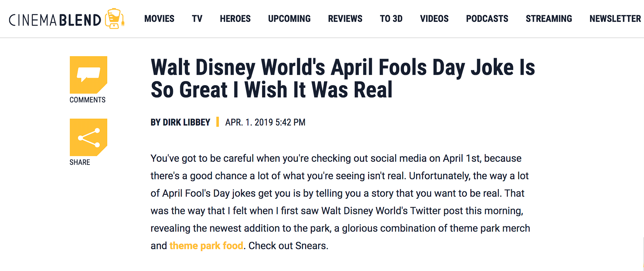
Task: Click the Share label under the icon
Action: [x=80, y=162]
